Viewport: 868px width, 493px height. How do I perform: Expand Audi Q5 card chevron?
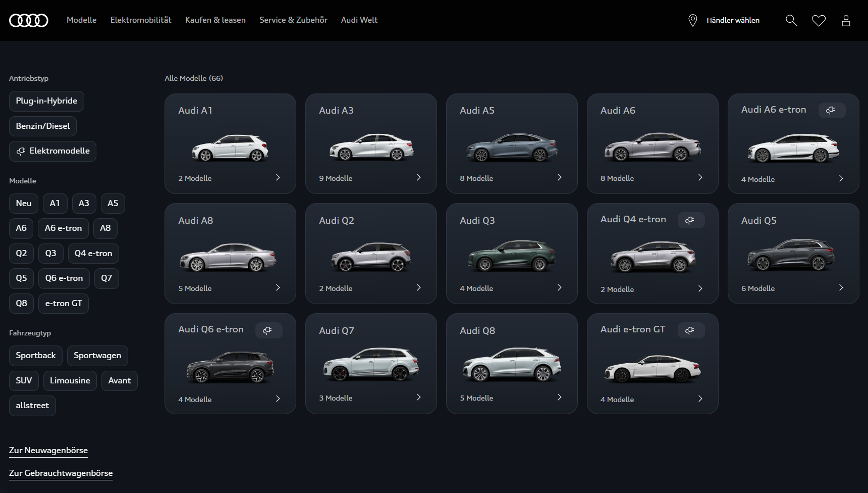pos(841,288)
